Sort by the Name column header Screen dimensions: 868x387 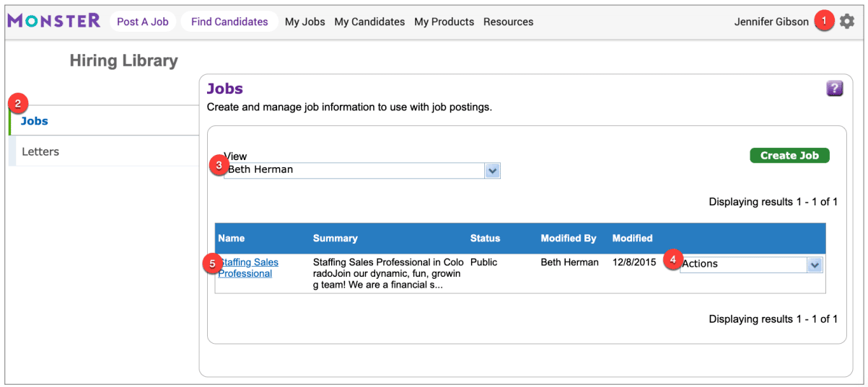pos(232,238)
